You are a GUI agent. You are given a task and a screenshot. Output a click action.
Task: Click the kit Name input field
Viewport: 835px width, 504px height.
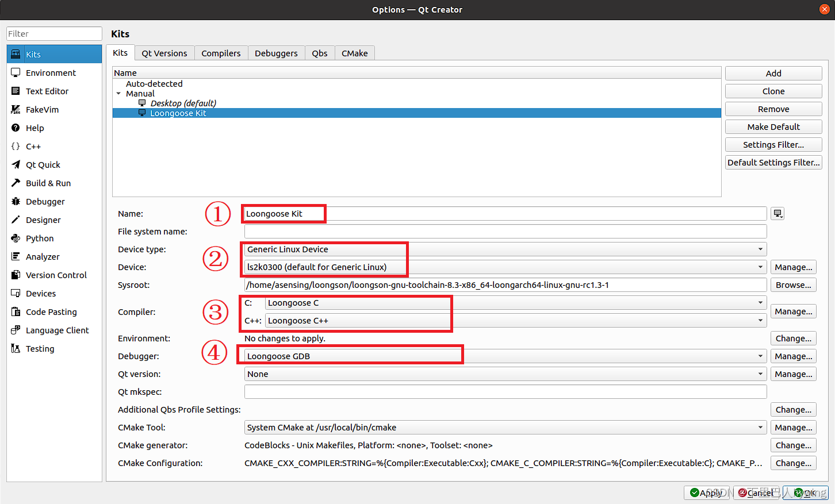click(x=505, y=213)
